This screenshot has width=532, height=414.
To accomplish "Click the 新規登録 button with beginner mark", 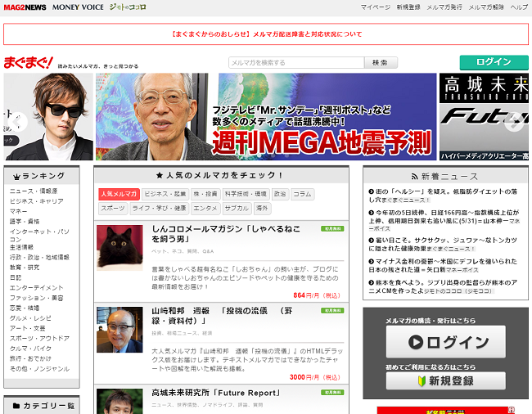I will (x=446, y=380).
